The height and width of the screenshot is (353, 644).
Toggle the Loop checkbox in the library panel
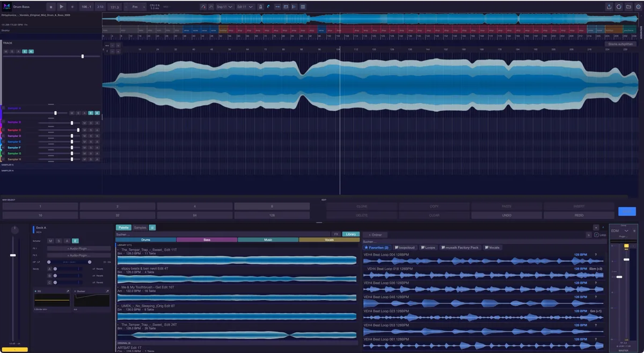pyautogui.click(x=596, y=235)
